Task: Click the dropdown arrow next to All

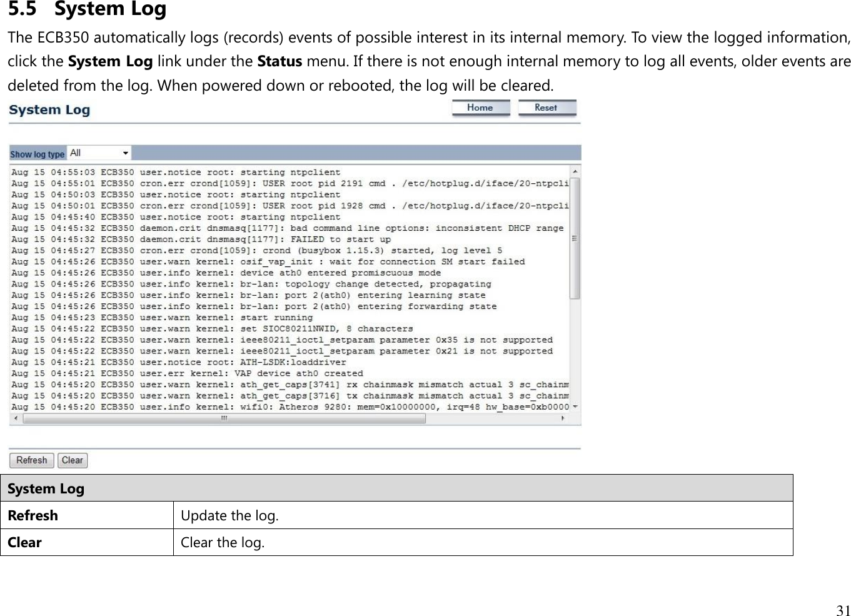Action: pyautogui.click(x=125, y=153)
